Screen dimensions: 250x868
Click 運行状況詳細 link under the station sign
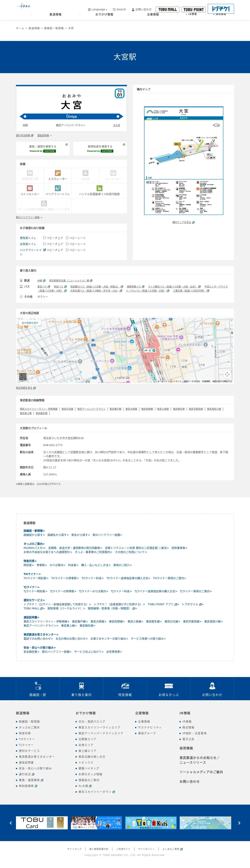(25, 135)
